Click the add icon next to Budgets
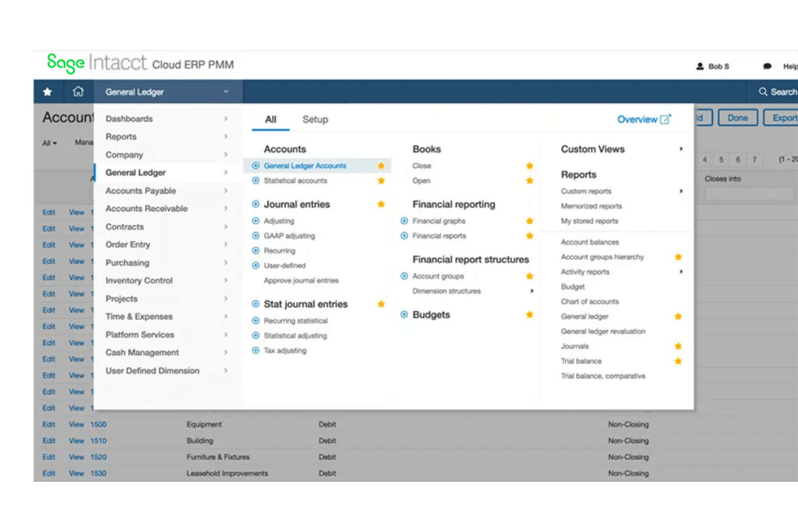The image size is (798, 532). pyautogui.click(x=404, y=315)
